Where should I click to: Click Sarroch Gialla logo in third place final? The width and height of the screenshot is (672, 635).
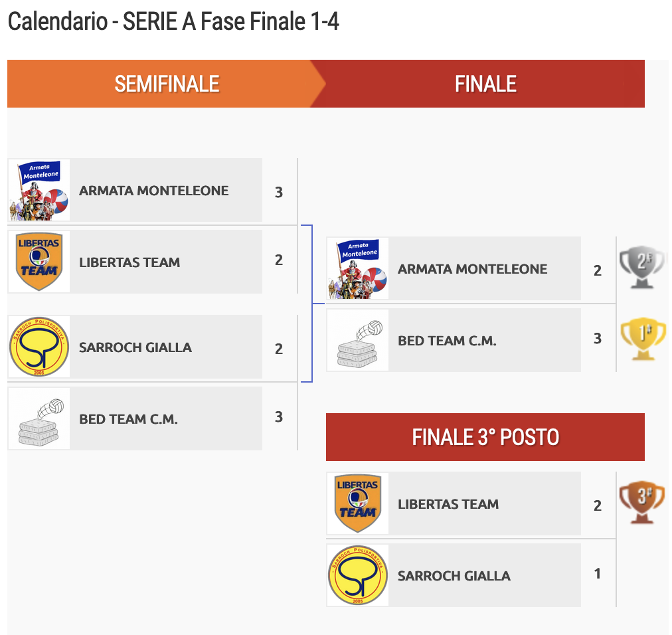tap(358, 575)
